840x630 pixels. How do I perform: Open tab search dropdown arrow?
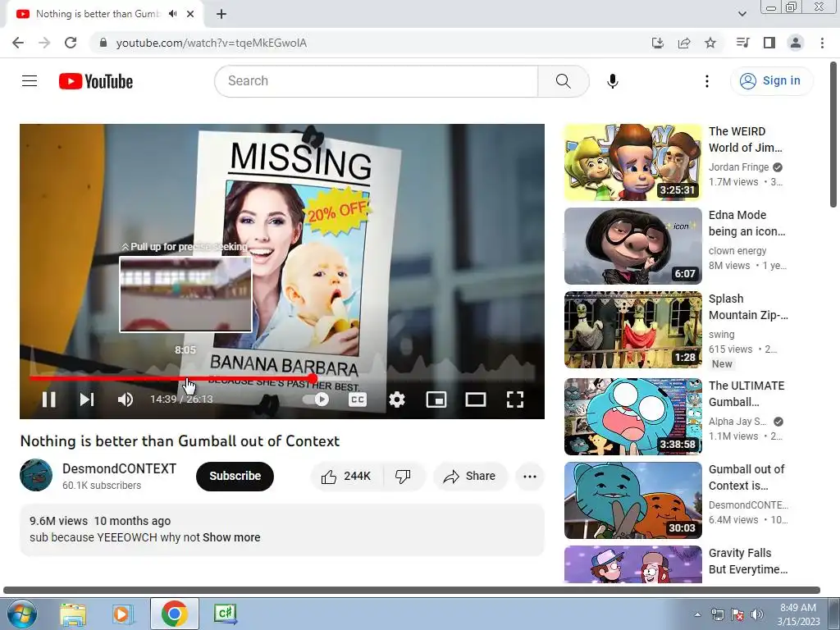(742, 14)
